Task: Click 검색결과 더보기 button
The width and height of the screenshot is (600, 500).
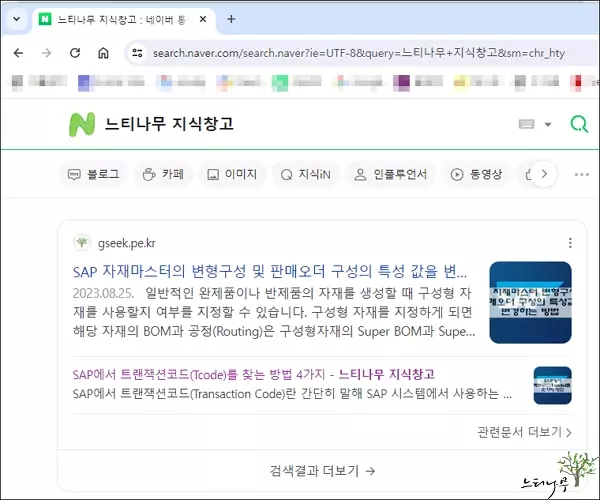Action: 322,471
